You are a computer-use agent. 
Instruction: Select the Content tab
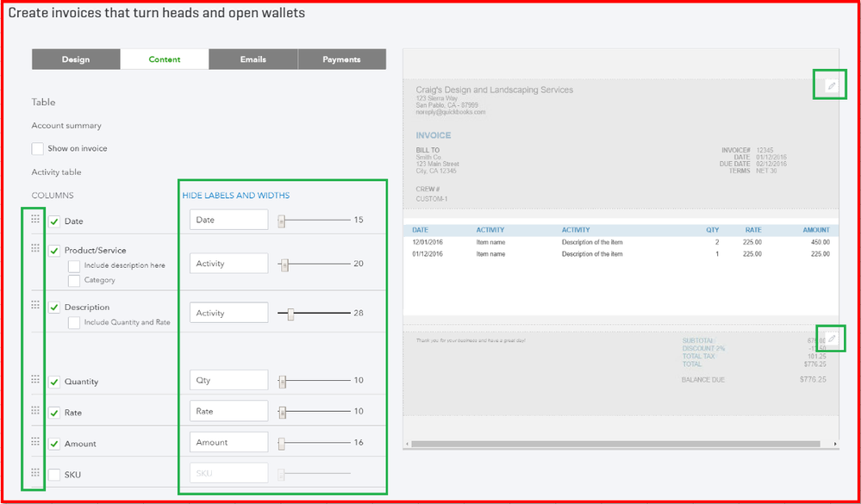(165, 59)
